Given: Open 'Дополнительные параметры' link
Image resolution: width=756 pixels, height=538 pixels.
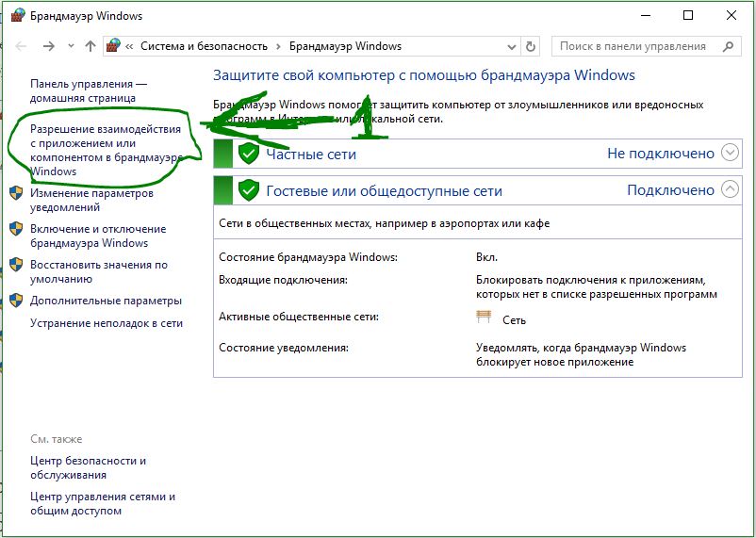Looking at the screenshot, I should 106,301.
